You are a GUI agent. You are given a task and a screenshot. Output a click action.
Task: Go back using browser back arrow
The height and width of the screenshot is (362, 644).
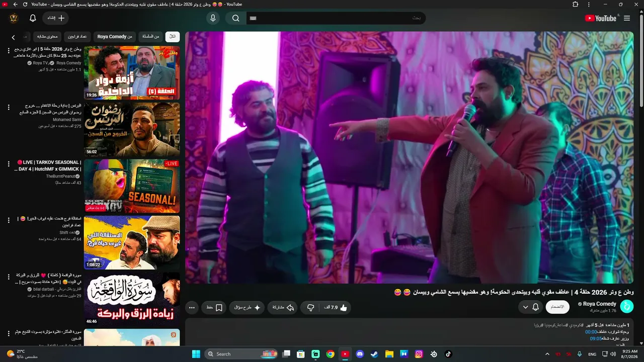[x=15, y=4]
